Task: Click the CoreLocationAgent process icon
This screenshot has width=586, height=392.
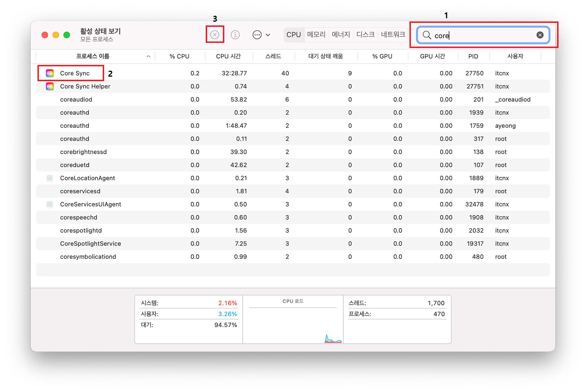Action: pos(50,178)
